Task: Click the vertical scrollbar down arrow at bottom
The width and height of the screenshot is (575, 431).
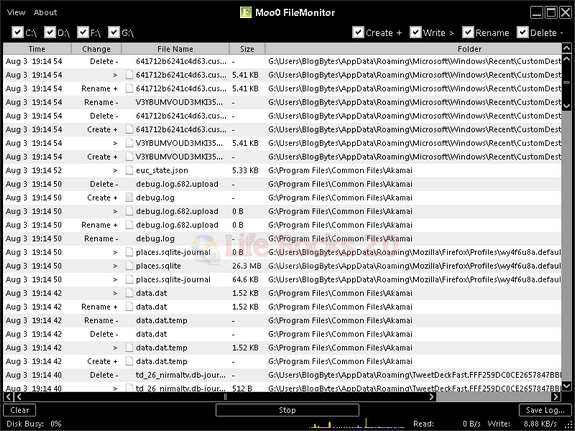Action: tap(566, 386)
